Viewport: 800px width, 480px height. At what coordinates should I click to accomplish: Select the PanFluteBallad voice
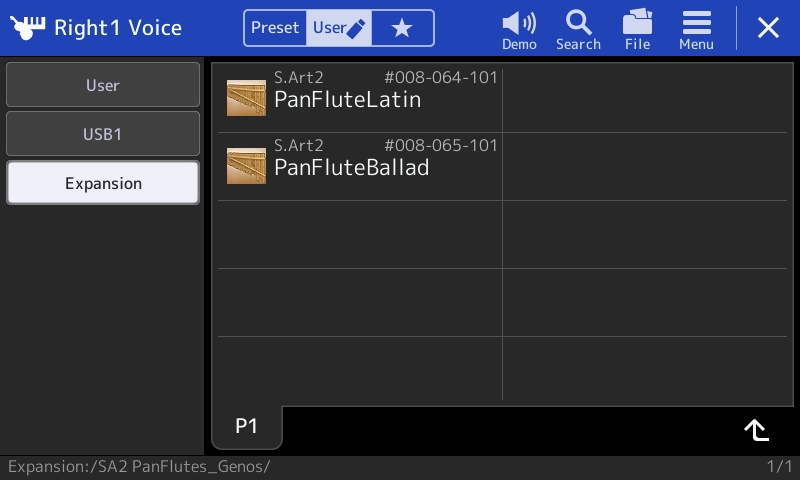coord(360,166)
